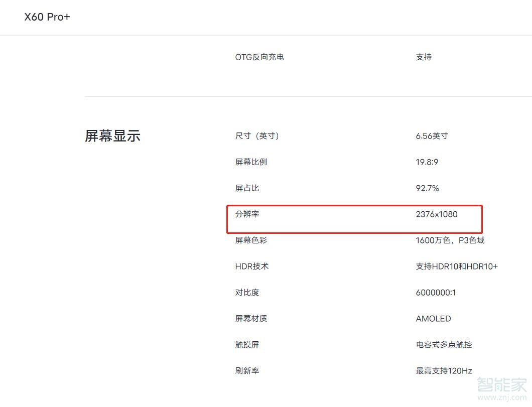The image size is (532, 407).
Task: Select the OTG反向充电 spec label
Action: tap(259, 57)
